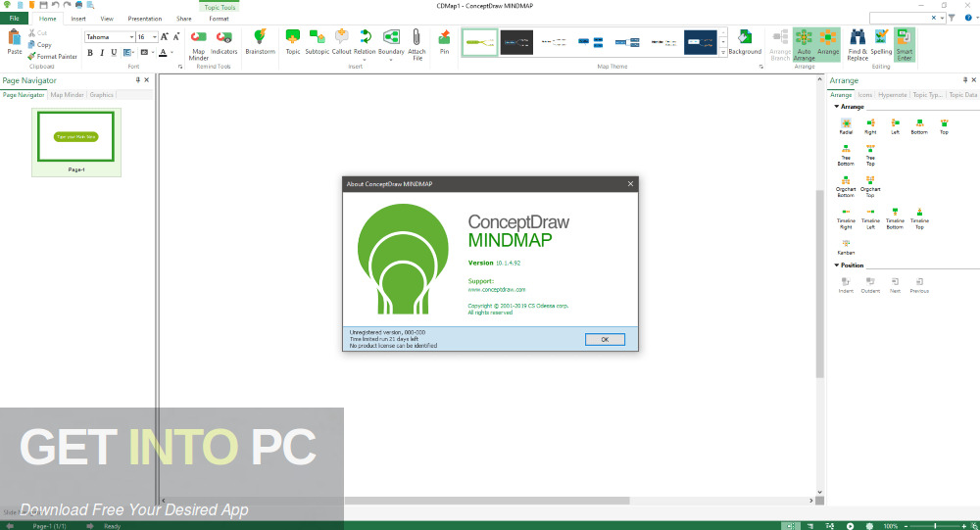
Task: Insert a new Topic
Action: coord(292,42)
